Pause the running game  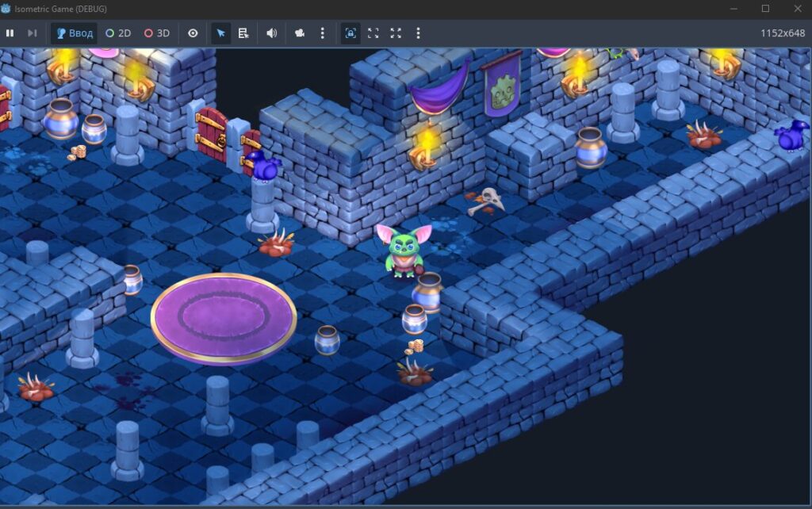point(10,33)
